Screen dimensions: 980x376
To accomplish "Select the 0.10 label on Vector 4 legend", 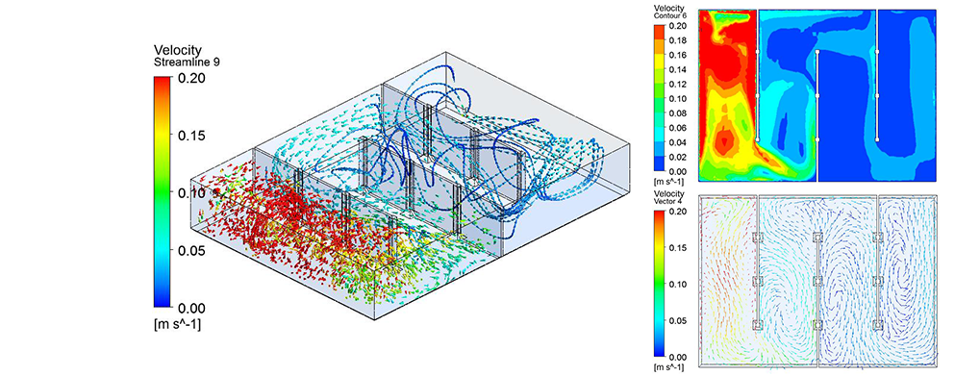I will [x=677, y=284].
